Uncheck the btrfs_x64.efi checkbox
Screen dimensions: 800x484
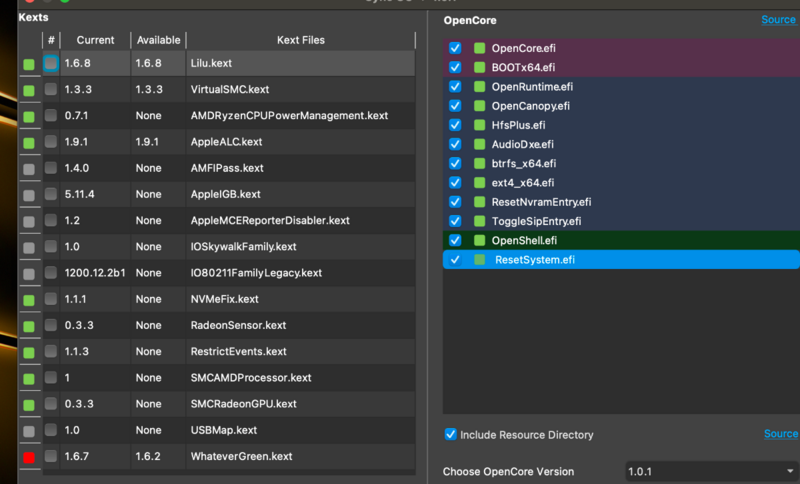455,163
